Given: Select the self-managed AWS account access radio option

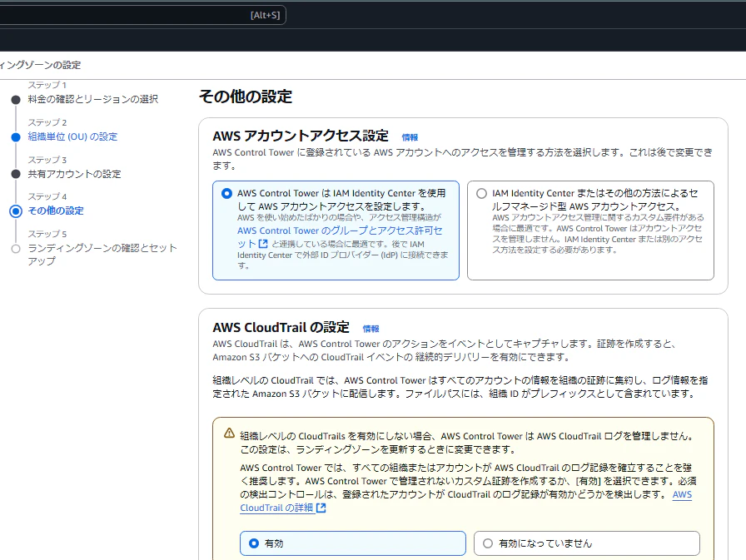Looking at the screenshot, I should (x=481, y=194).
